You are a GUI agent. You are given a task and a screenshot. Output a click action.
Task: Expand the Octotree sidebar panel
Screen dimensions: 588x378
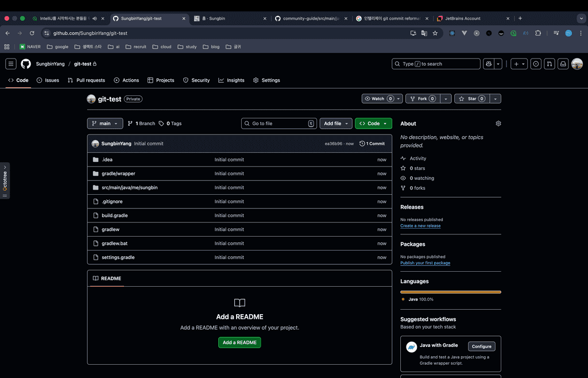coord(5,180)
